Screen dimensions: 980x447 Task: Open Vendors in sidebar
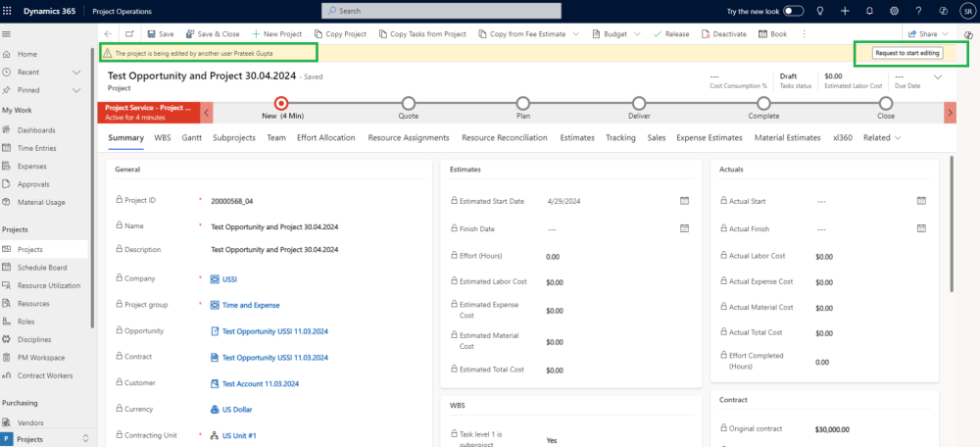[30, 422]
